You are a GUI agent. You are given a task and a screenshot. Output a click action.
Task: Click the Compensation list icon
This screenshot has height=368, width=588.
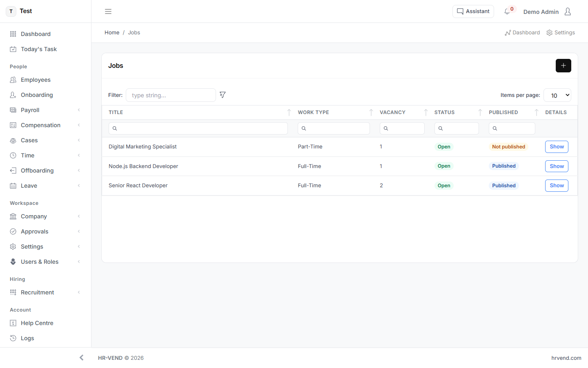point(13,125)
